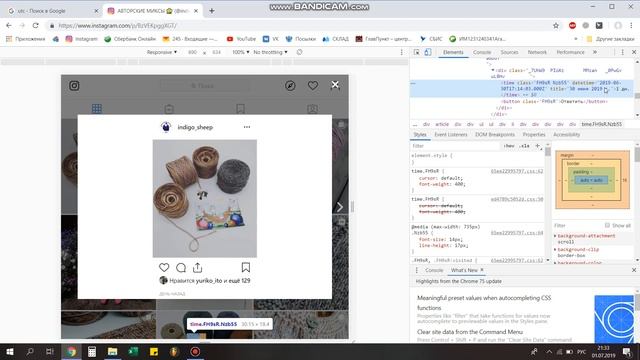This screenshot has width=640, height=360.
Task: Close the What's New drawer tab
Action: pyautogui.click(x=482, y=270)
